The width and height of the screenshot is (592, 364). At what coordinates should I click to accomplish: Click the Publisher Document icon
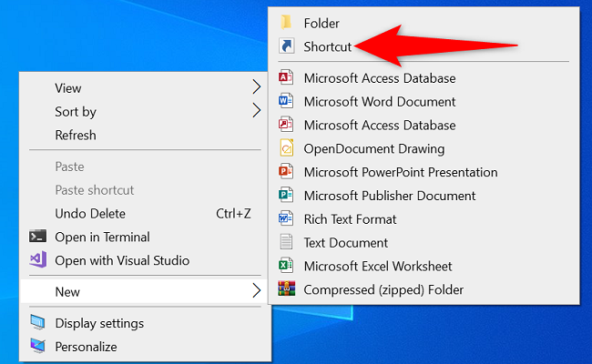286,195
